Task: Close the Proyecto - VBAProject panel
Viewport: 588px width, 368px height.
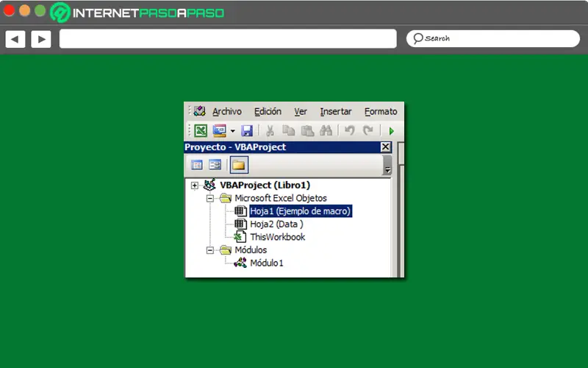Action: (x=385, y=146)
